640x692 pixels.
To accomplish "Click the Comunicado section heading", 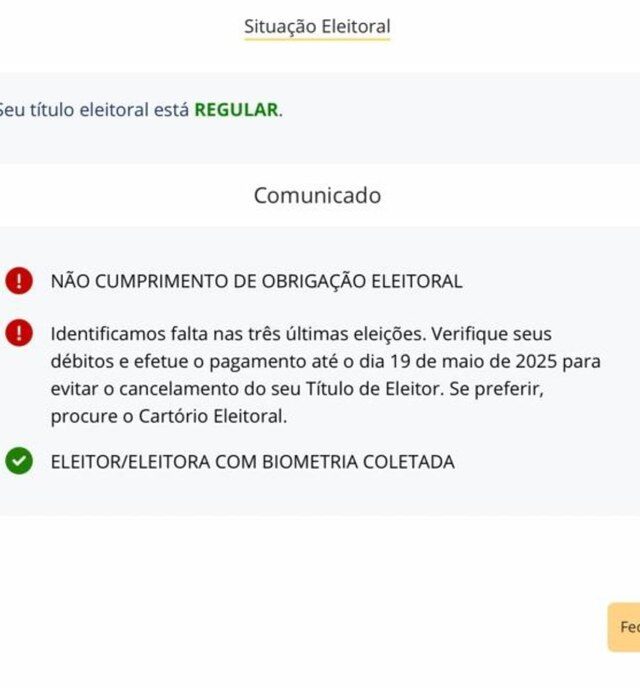I will pos(317,195).
